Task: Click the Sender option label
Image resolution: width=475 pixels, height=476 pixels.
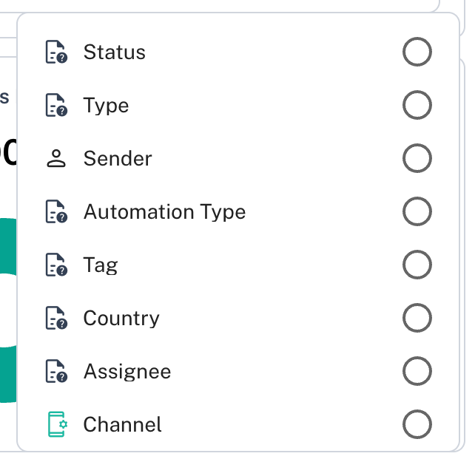Action: tap(118, 159)
